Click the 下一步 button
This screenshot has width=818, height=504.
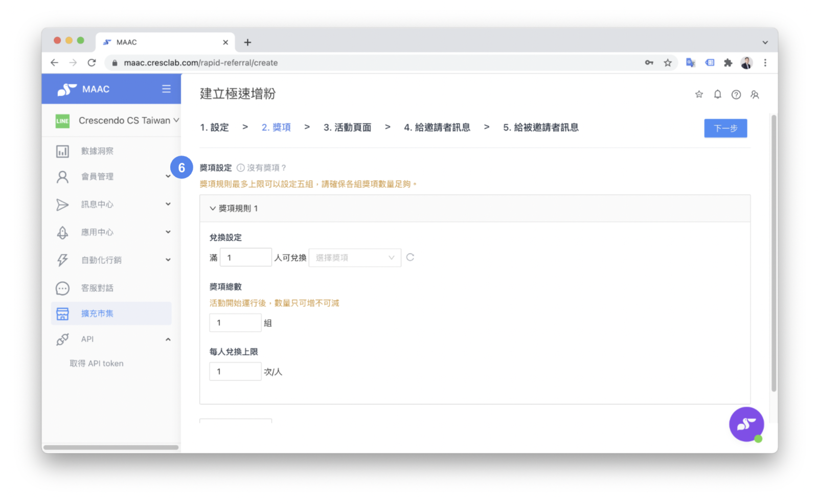tap(725, 128)
